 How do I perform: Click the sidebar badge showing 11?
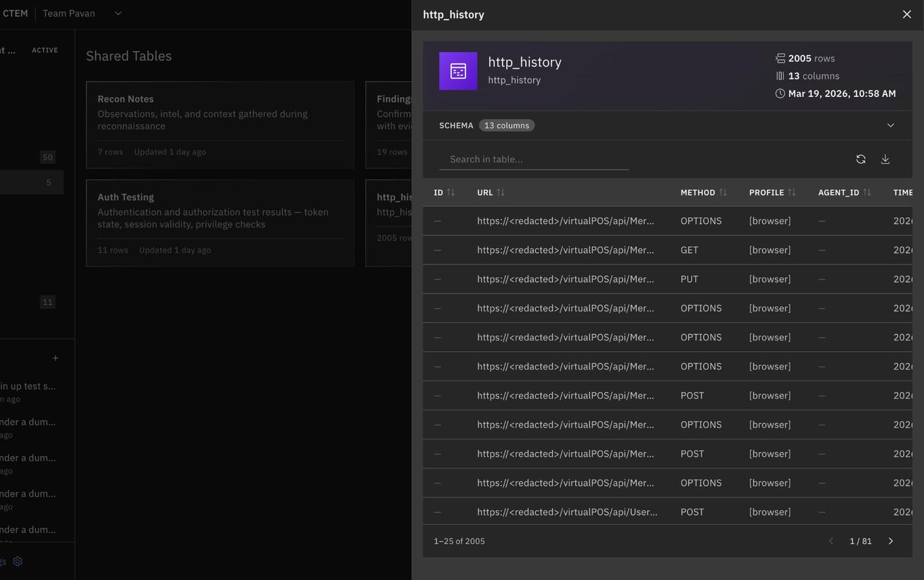[x=48, y=302]
